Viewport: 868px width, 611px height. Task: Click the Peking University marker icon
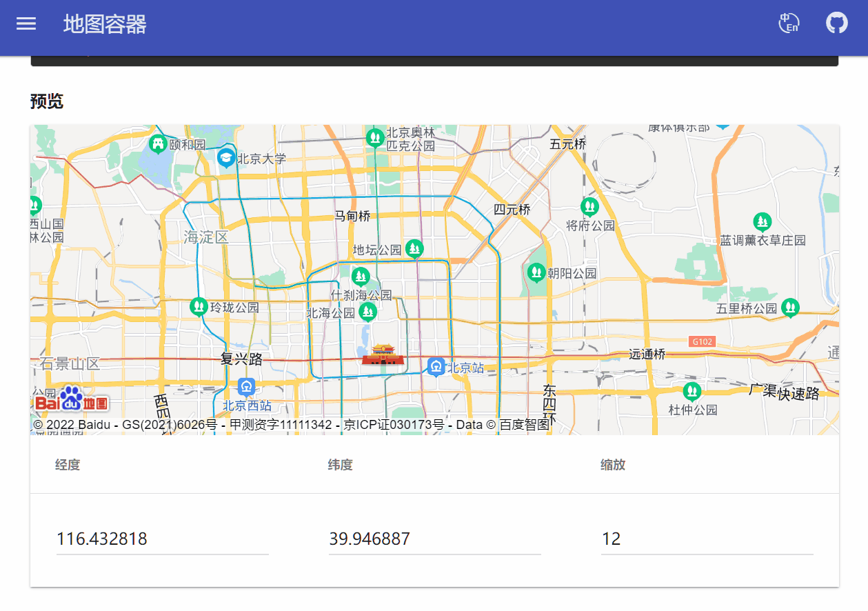click(225, 157)
